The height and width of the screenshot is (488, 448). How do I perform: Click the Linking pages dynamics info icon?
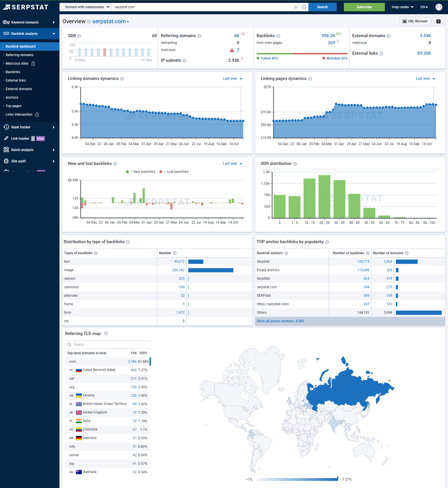click(x=310, y=79)
